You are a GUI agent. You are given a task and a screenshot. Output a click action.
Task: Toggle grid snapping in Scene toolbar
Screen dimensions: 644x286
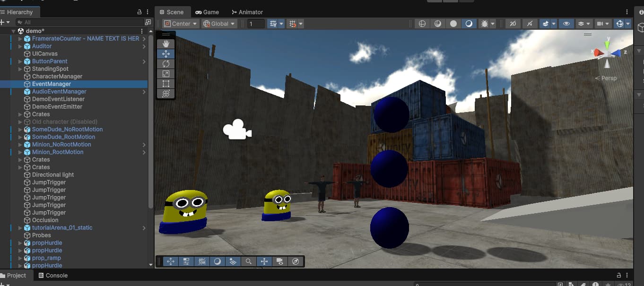[x=293, y=24]
